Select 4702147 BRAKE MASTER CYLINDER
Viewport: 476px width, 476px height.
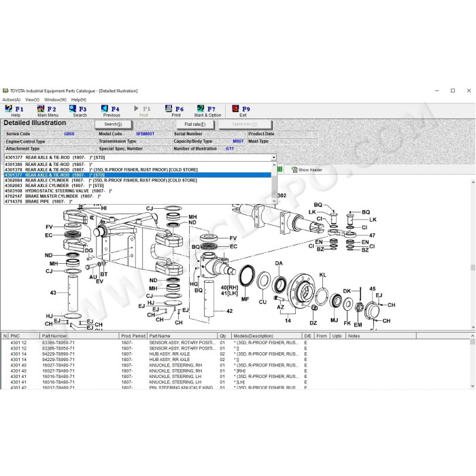[137, 197]
